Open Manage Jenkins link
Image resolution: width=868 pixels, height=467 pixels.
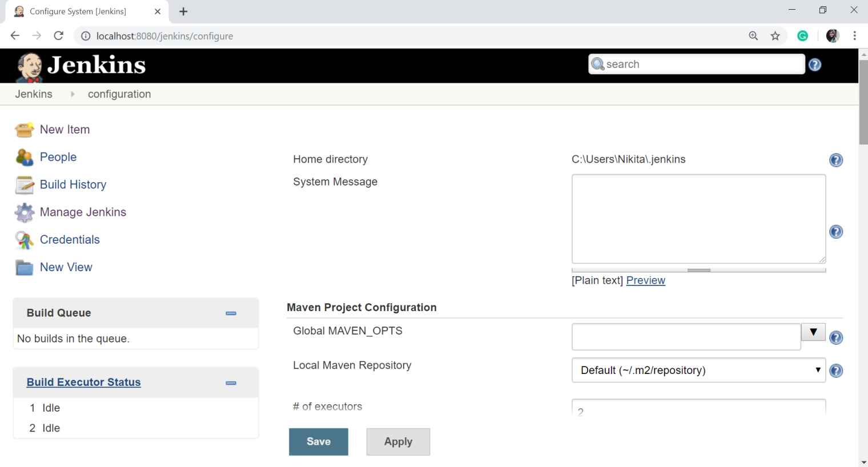83,212
